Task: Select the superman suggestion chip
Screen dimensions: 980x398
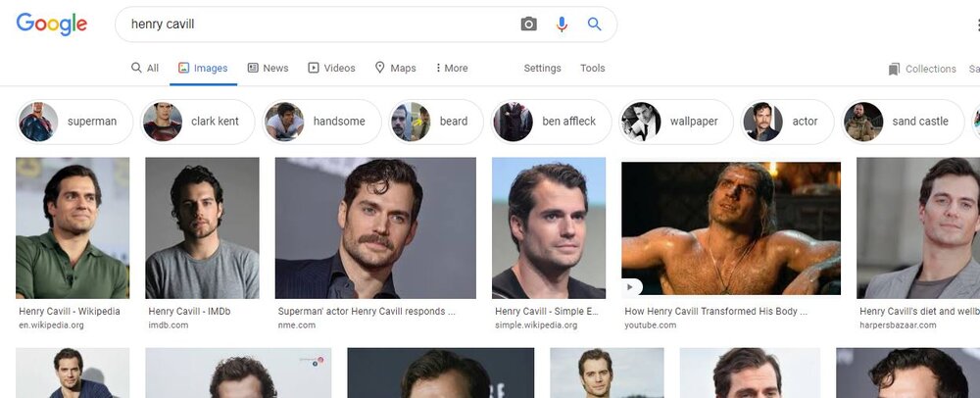Action: click(74, 122)
